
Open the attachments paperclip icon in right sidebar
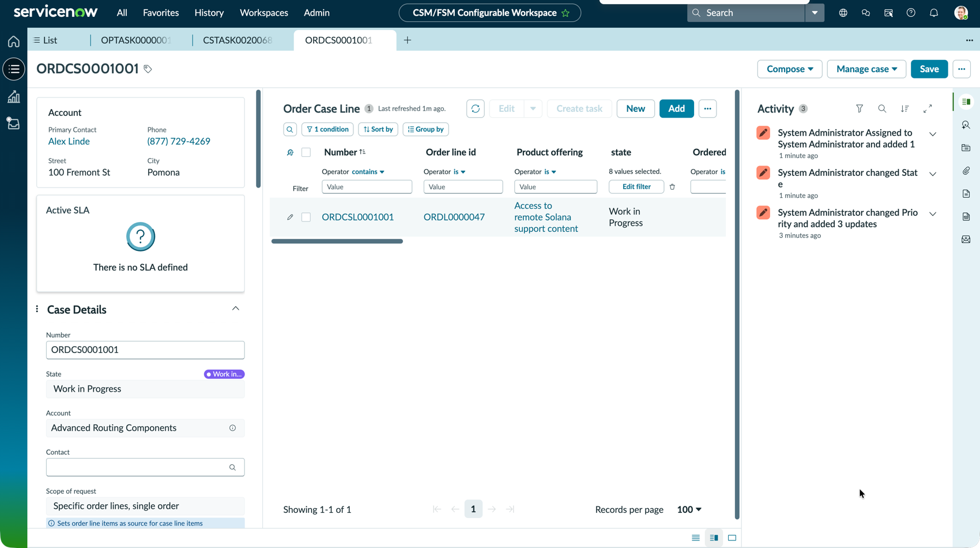966,171
